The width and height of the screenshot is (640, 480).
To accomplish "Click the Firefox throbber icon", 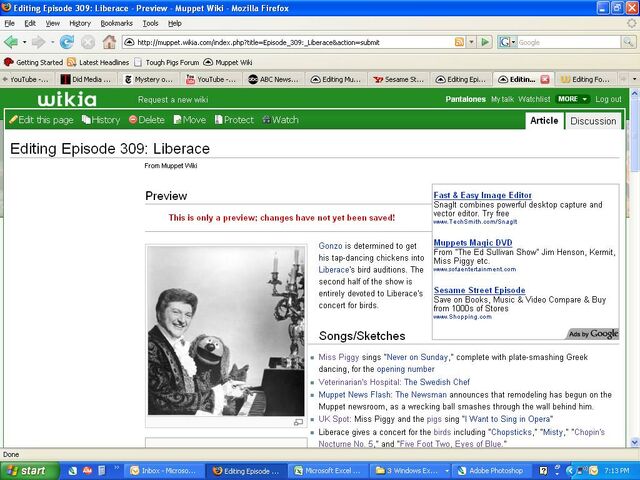I will pos(632,24).
